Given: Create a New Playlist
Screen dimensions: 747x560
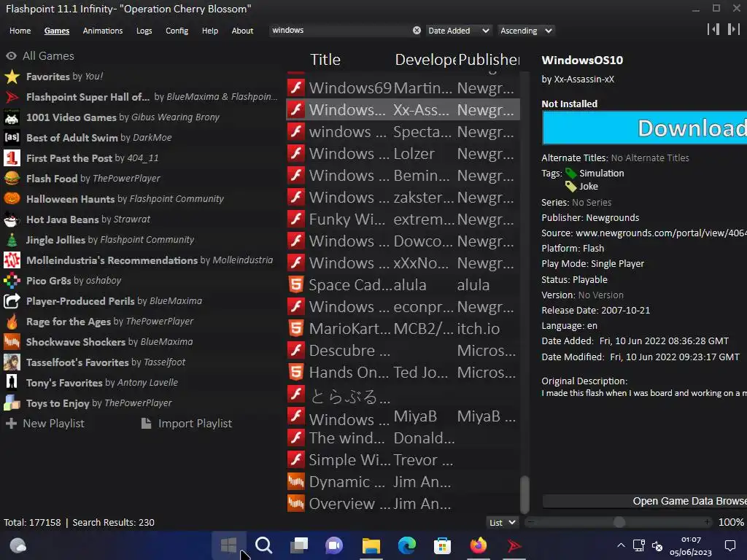Looking at the screenshot, I should [44, 424].
